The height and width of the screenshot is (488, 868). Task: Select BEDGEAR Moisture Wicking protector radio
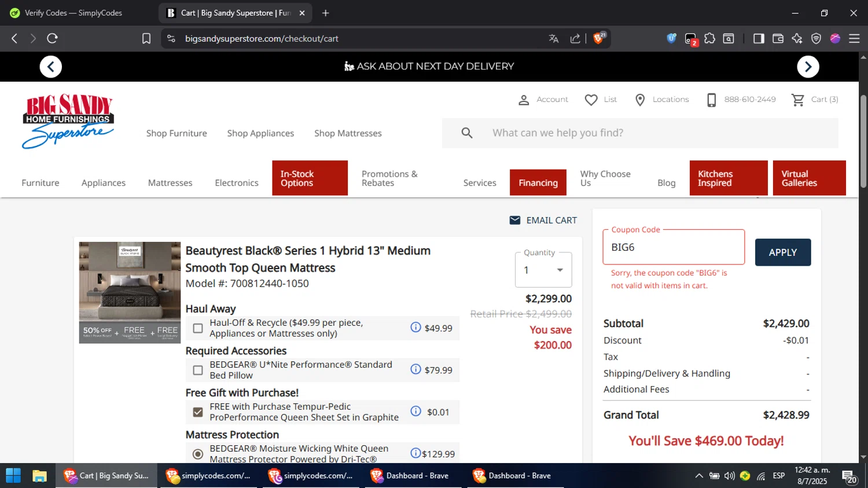(x=198, y=454)
